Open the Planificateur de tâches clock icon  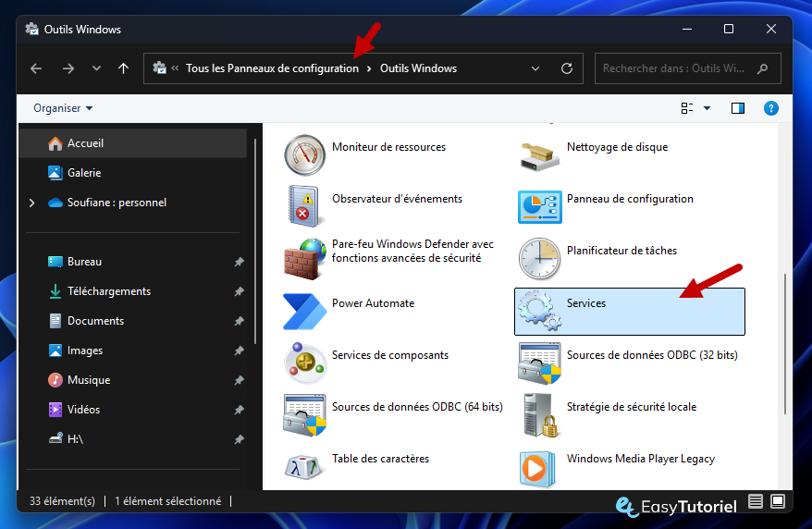(539, 258)
